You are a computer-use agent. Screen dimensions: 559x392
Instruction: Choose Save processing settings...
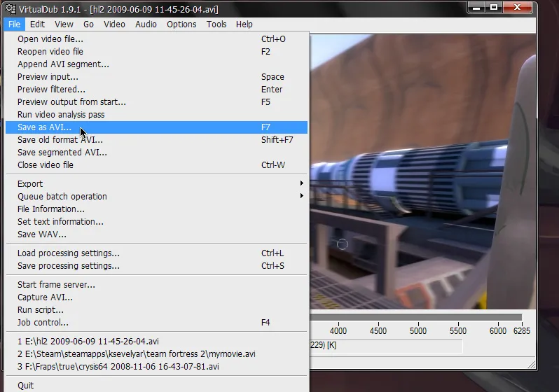(156, 266)
